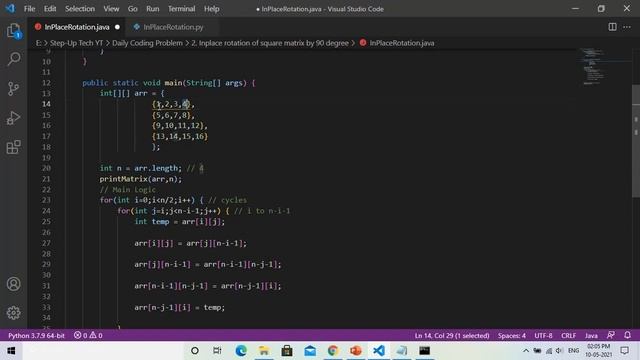640x360 pixels.
Task: Show errors and warnings count
Action: [x=88, y=336]
